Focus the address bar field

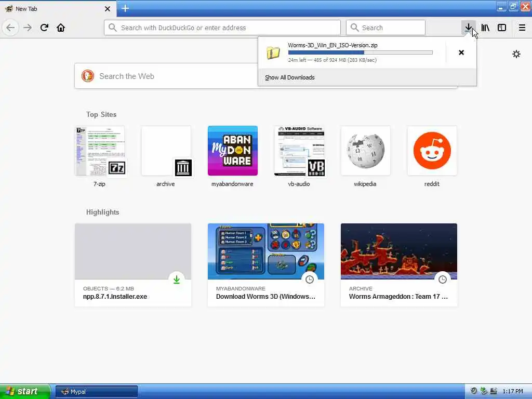click(x=222, y=28)
